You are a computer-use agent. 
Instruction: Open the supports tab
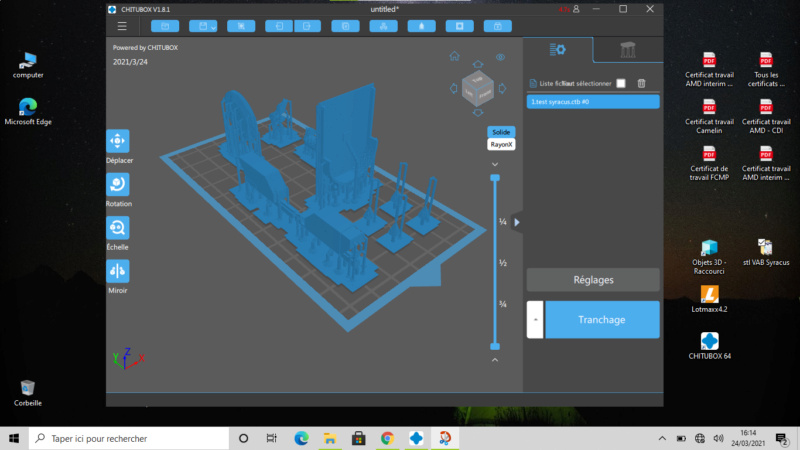(628, 50)
